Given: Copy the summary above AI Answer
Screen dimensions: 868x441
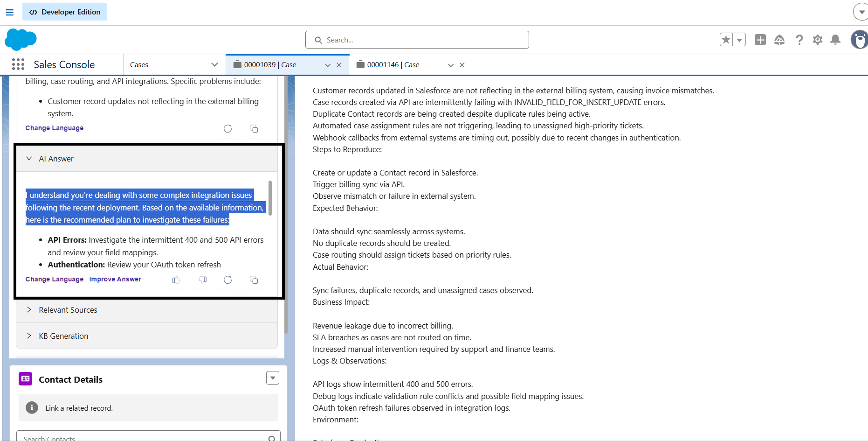Looking at the screenshot, I should click(x=254, y=129).
